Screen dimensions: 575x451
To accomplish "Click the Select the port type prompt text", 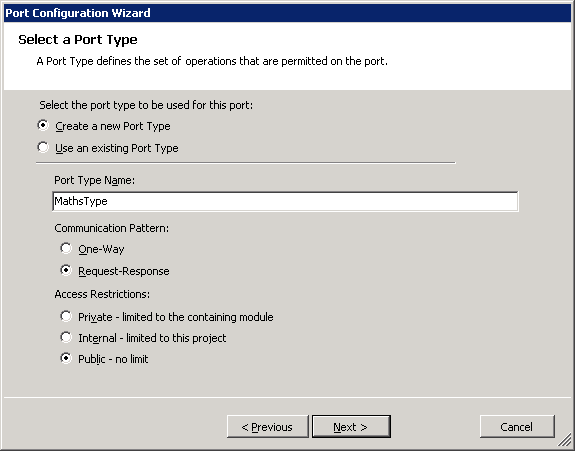I will point(146,105).
